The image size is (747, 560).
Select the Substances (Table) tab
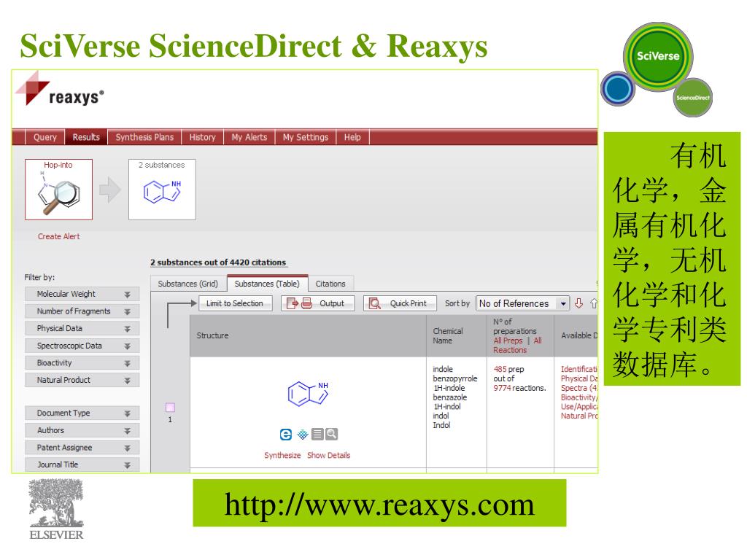(267, 284)
